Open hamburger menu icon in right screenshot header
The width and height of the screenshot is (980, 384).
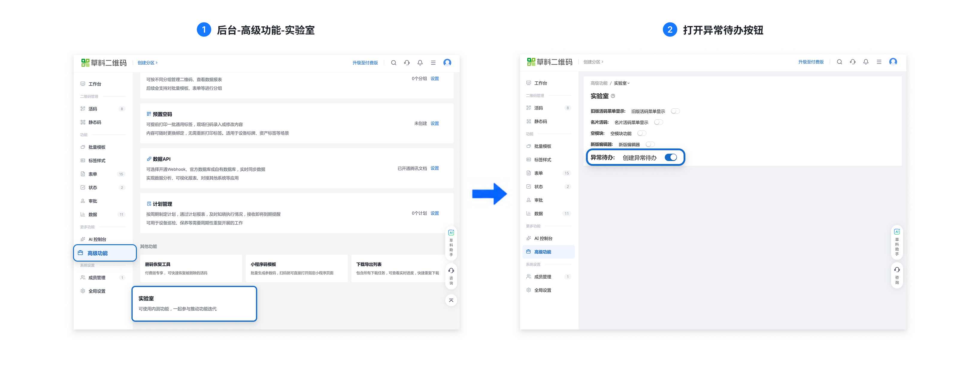[879, 62]
